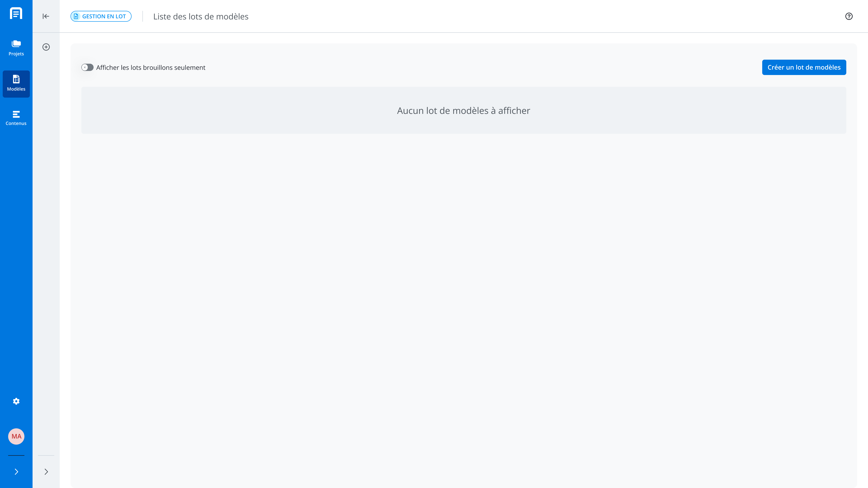Viewport: 868px width, 488px height.
Task: Go to the Contenus section
Action: [16, 118]
